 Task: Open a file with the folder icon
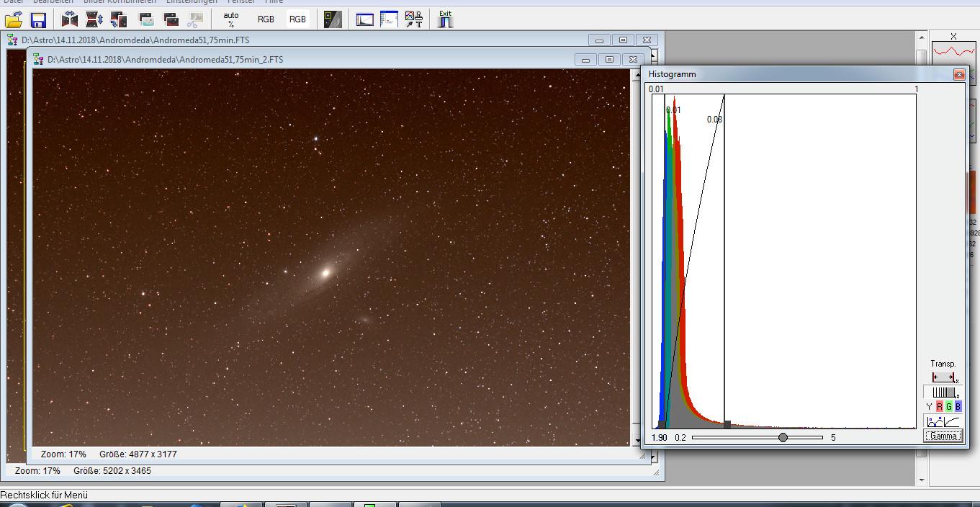(14, 19)
